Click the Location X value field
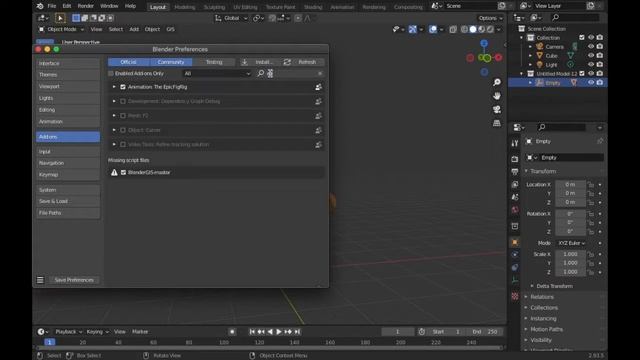The image size is (640, 360). click(571, 184)
